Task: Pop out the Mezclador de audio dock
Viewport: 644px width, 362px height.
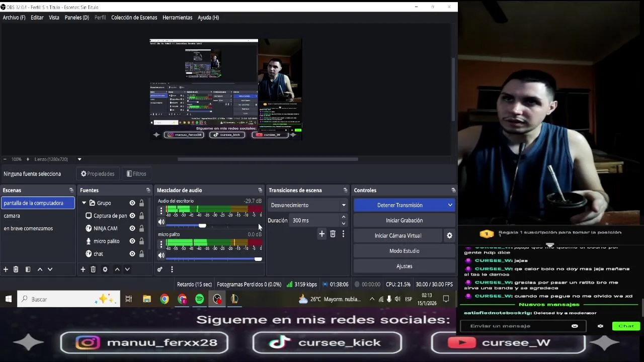Action: tap(260, 190)
